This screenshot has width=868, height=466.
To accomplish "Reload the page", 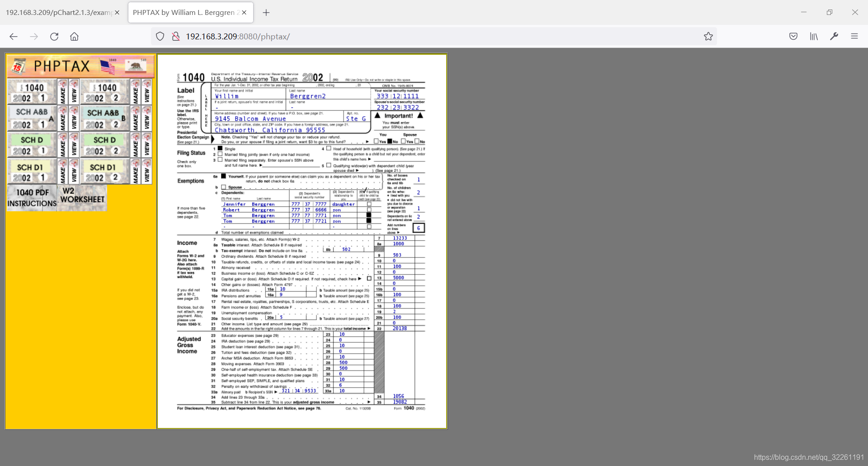I will click(x=54, y=37).
